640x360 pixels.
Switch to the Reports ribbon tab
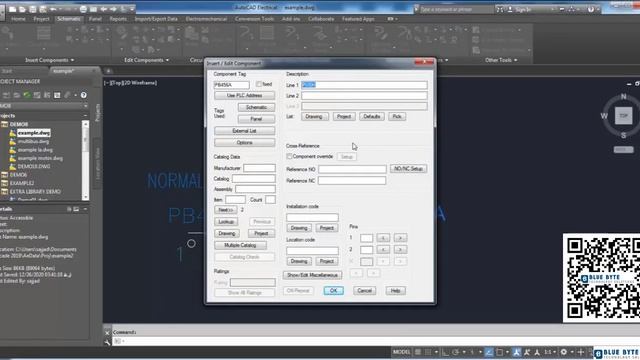pos(118,19)
